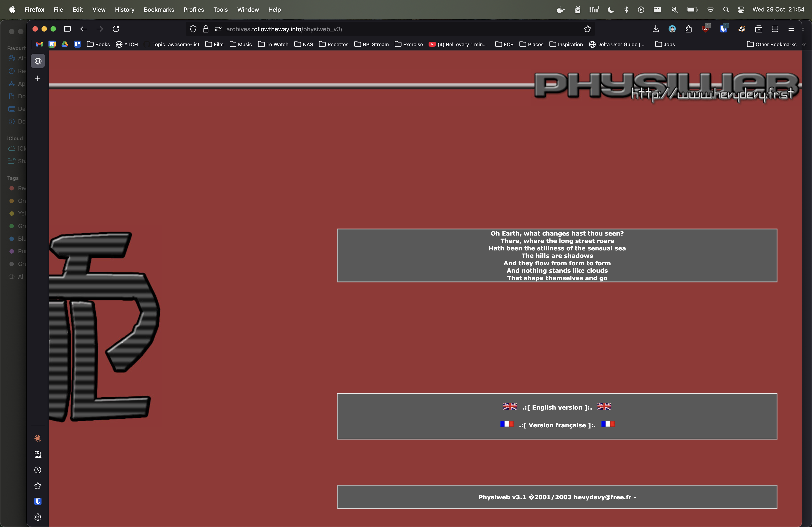Toggle Do Not Disturb moon icon
The height and width of the screenshot is (527, 812).
coord(611,9)
